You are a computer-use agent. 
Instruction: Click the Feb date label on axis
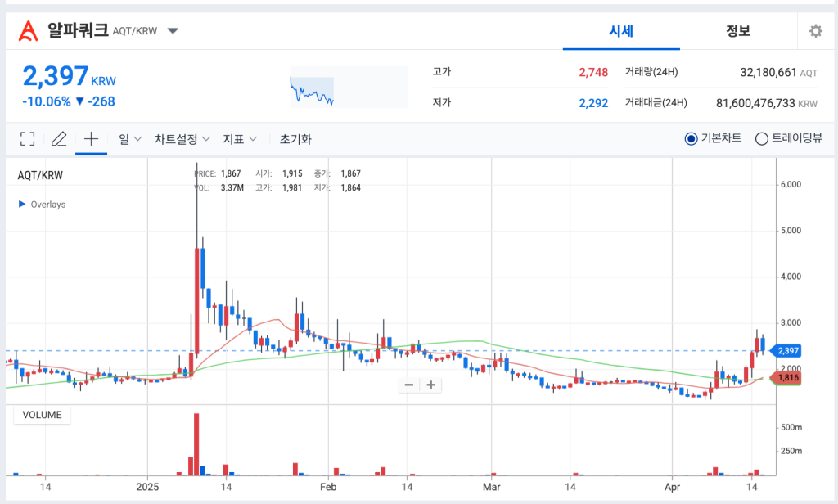click(328, 487)
